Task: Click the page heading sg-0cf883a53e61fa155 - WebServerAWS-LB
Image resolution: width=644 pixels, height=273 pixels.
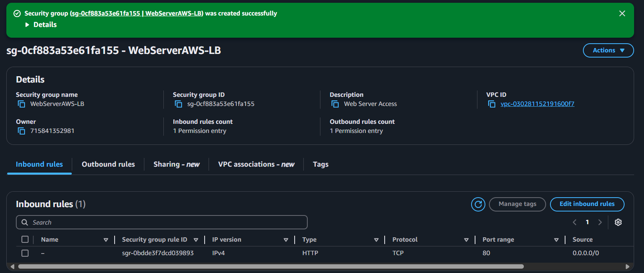Action: tap(114, 50)
